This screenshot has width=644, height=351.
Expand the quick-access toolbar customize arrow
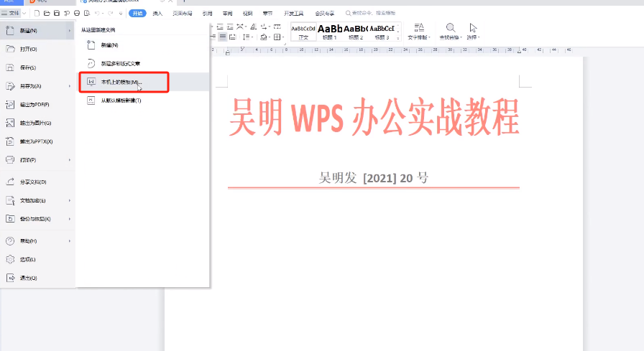(121, 14)
